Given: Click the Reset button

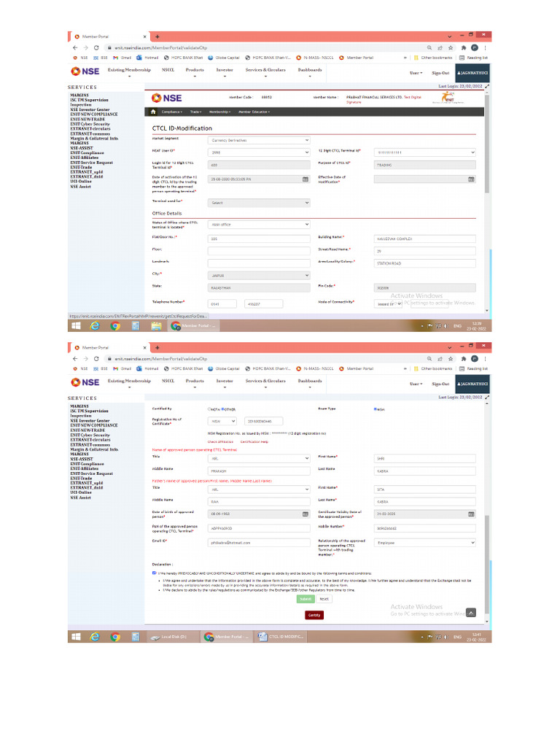Looking at the screenshot, I should (x=324, y=599).
